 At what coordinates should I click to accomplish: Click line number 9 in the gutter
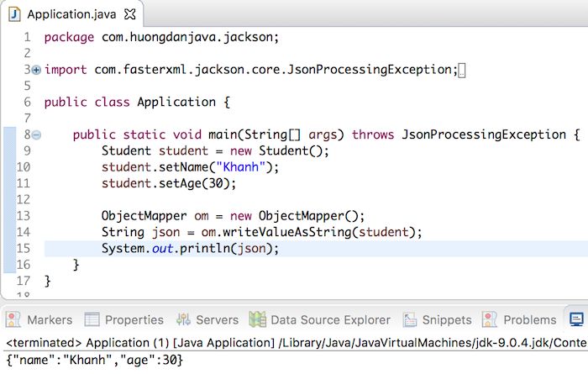pyautogui.click(x=27, y=150)
